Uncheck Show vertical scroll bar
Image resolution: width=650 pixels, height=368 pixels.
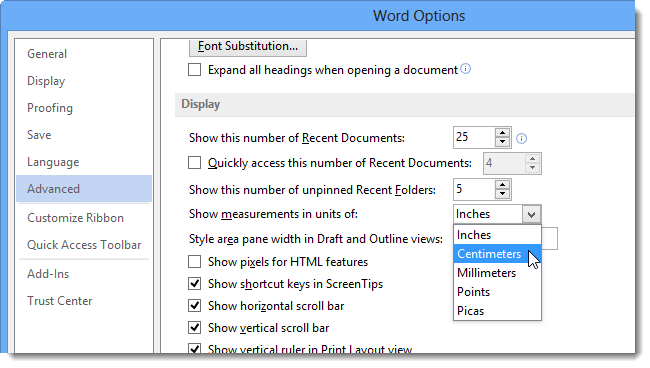194,327
